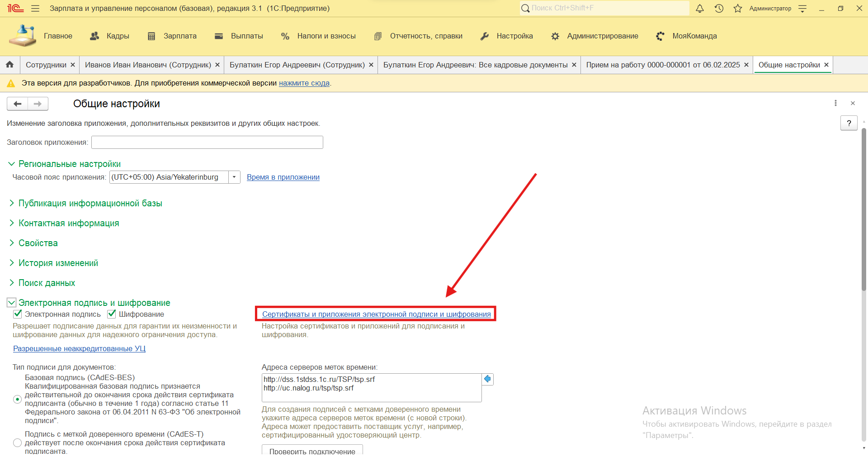The height and width of the screenshot is (457, 868).
Task: Open three-dot more options menu
Action: click(x=835, y=104)
